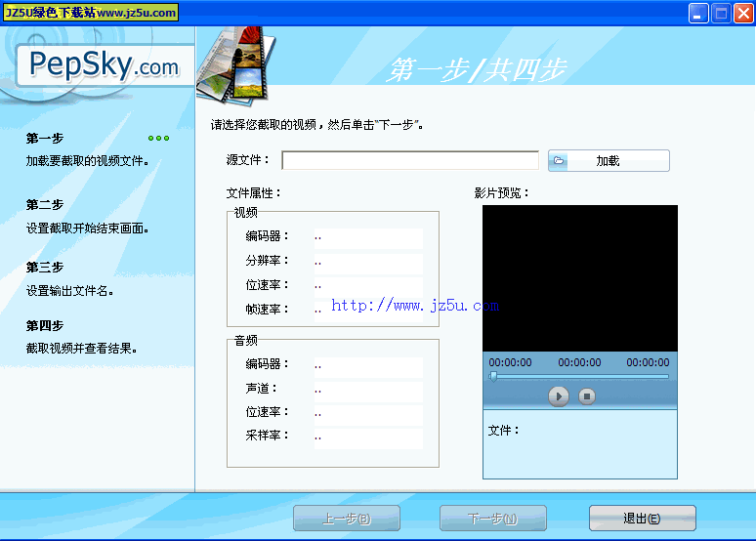Screen dimensions: 756x541
Task: Click the rightmost 00:00:00 timestamp
Action: coord(648,362)
